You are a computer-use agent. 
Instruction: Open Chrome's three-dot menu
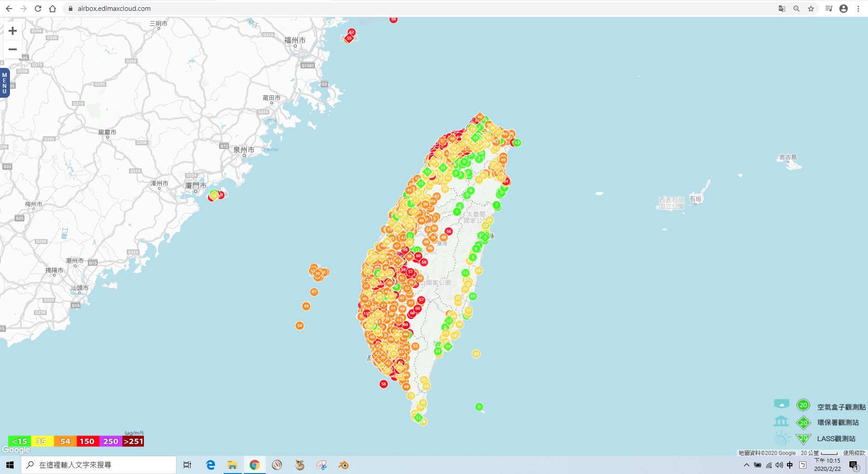pos(858,9)
